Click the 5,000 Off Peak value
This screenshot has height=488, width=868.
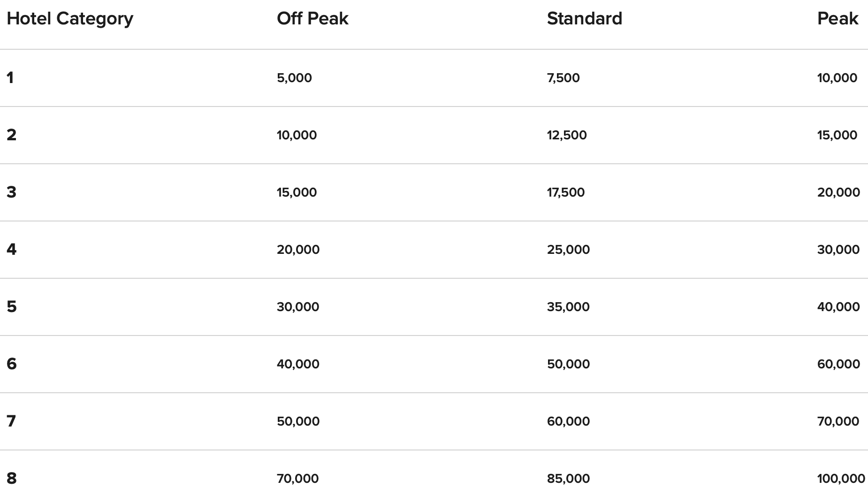pyautogui.click(x=294, y=78)
